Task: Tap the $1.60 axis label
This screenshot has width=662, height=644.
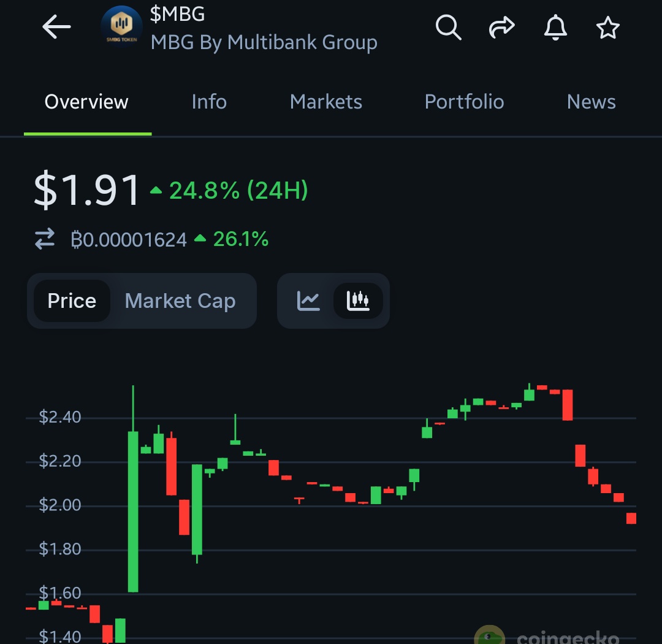Action: coord(59,593)
